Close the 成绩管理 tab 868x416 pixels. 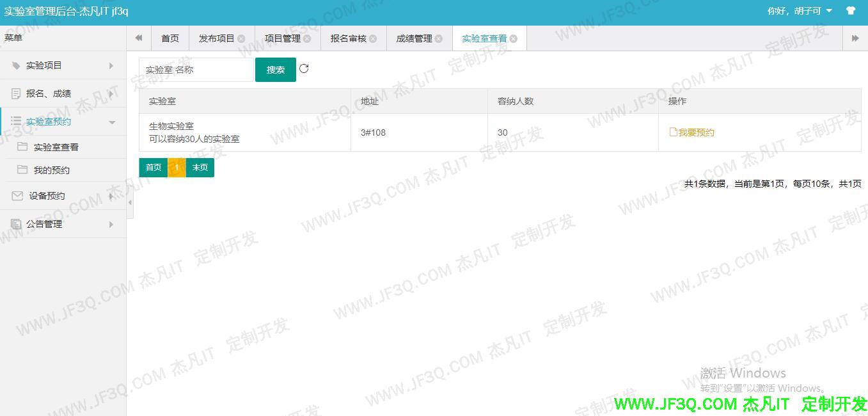439,38
